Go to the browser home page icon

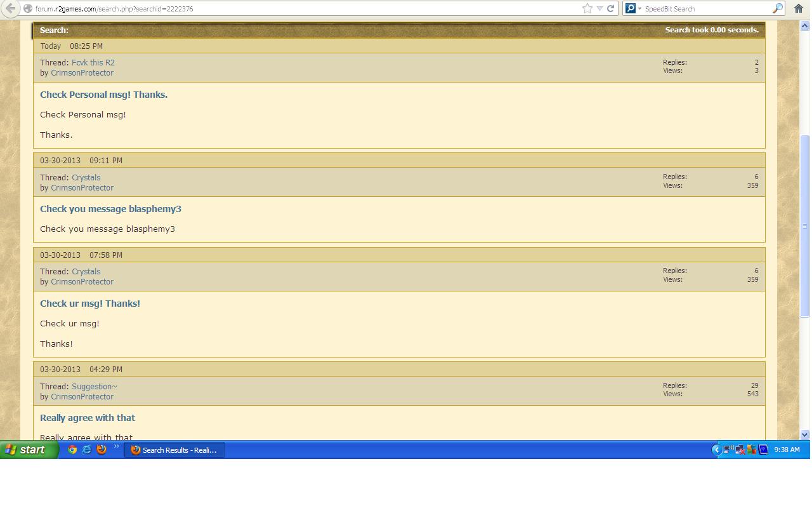799,8
